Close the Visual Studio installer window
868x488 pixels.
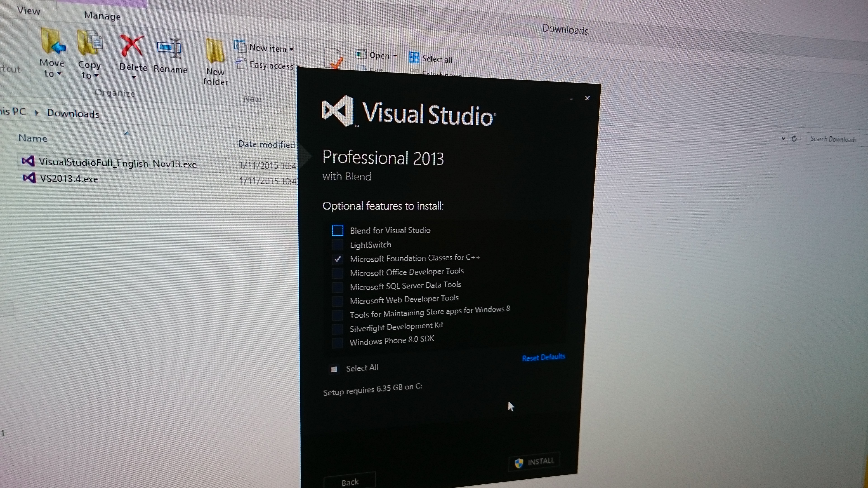pyautogui.click(x=587, y=98)
